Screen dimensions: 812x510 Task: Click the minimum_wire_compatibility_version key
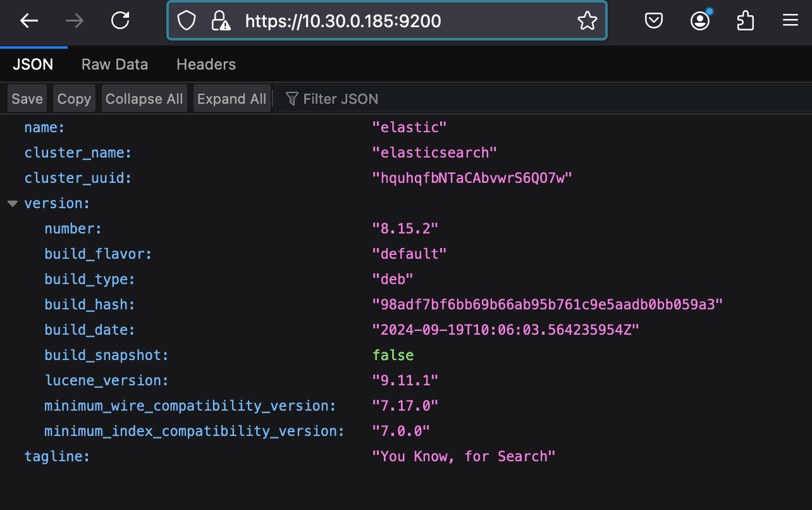click(190, 406)
